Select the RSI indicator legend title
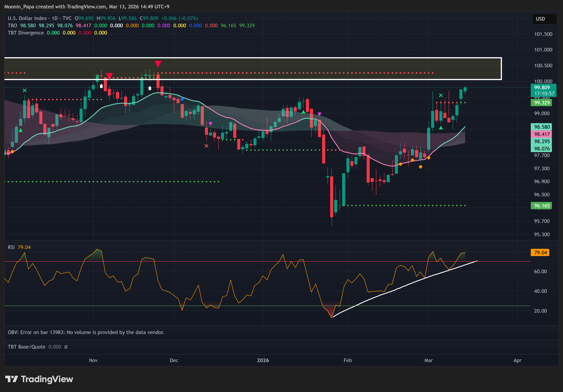 point(11,247)
